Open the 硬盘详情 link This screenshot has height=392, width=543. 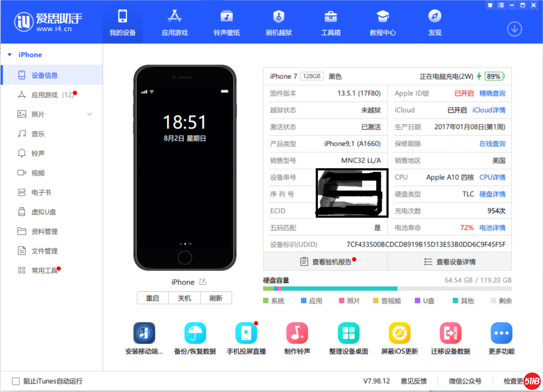click(x=492, y=194)
